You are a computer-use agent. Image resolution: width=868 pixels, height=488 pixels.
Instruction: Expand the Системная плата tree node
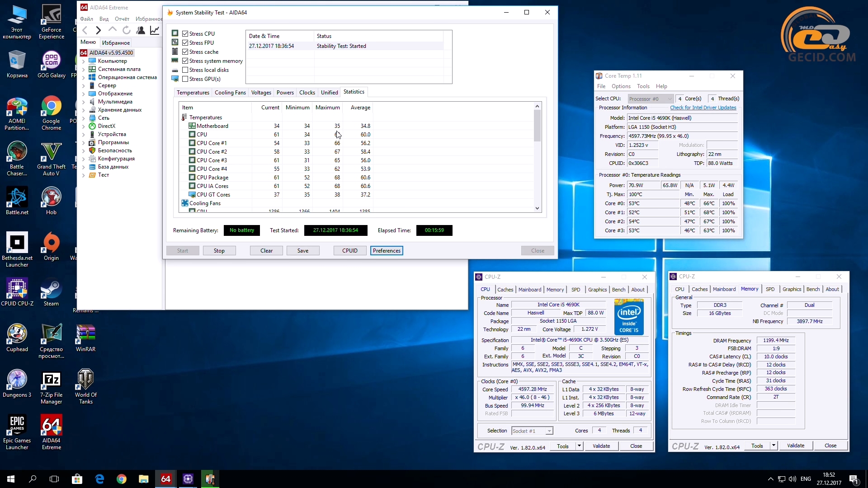point(83,69)
